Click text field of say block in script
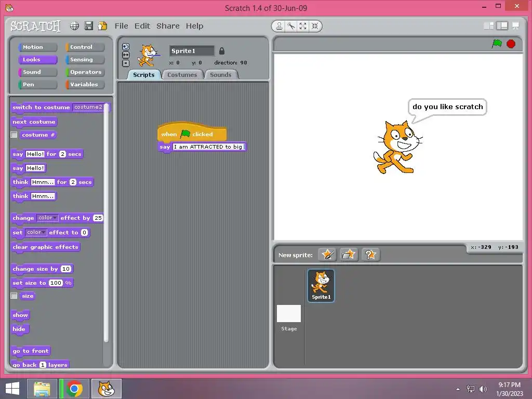Screen dimensions: 532x399 (x=208, y=147)
